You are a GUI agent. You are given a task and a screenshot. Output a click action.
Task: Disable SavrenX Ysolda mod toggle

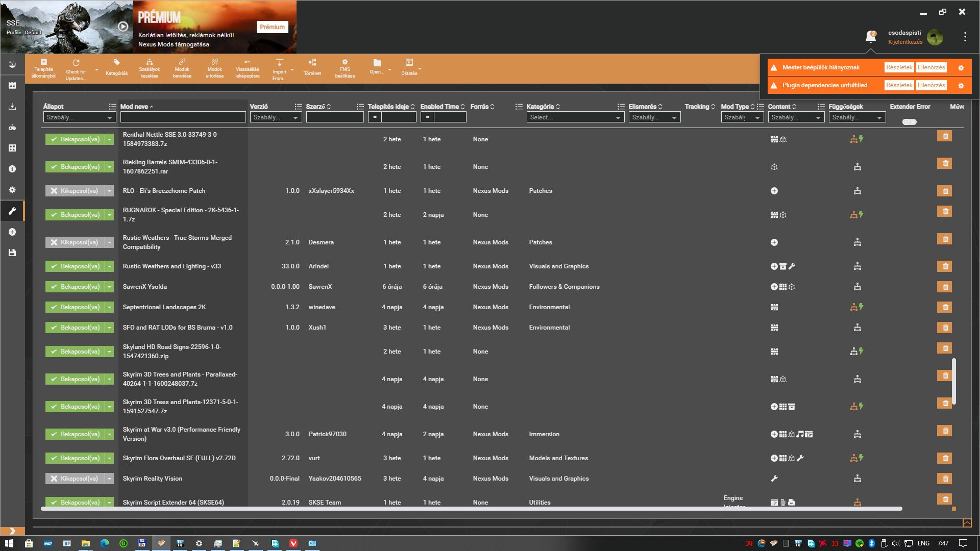click(x=75, y=287)
